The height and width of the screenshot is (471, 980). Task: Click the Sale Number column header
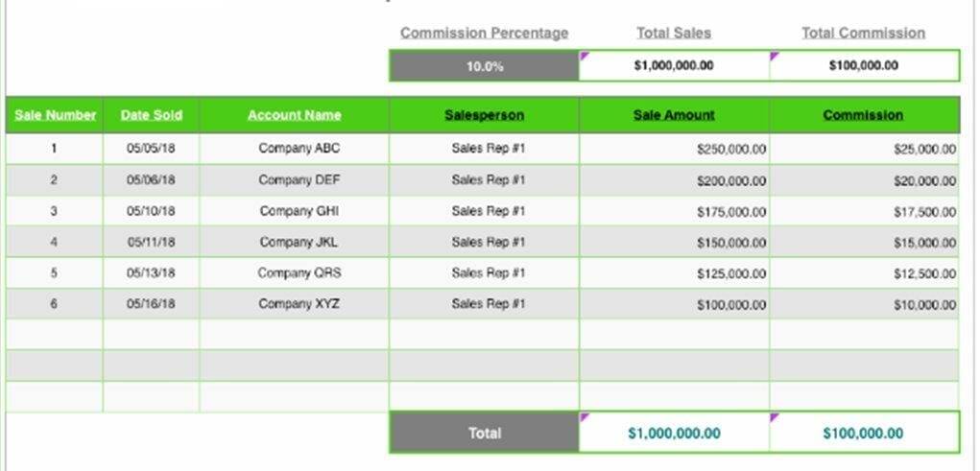click(55, 115)
